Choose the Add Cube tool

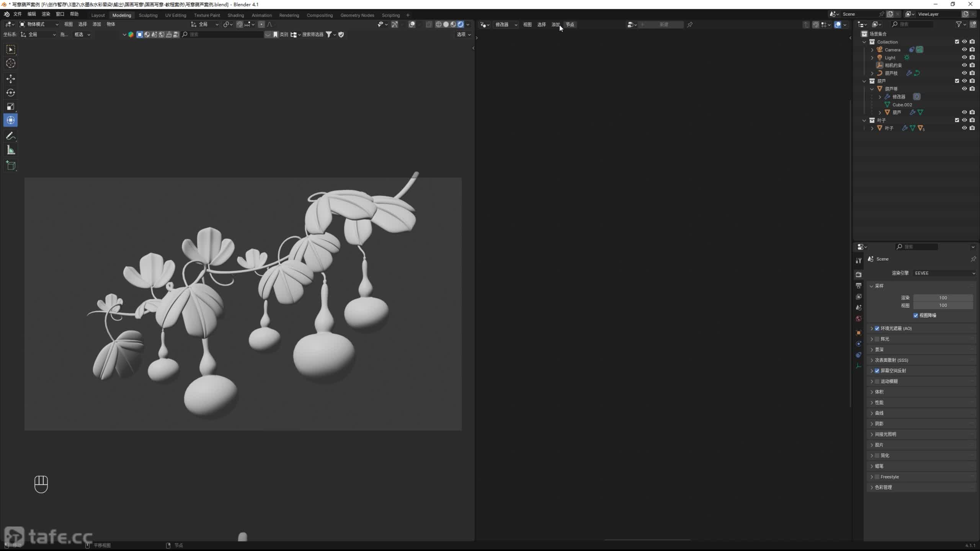11,166
